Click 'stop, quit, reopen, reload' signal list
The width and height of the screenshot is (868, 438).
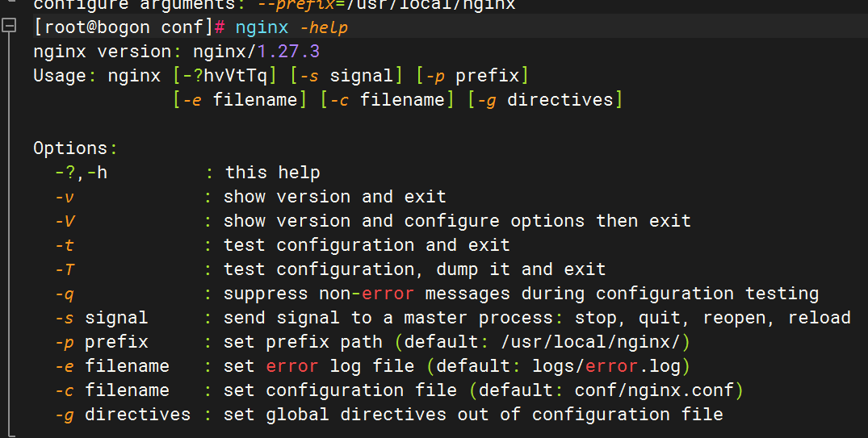point(712,318)
